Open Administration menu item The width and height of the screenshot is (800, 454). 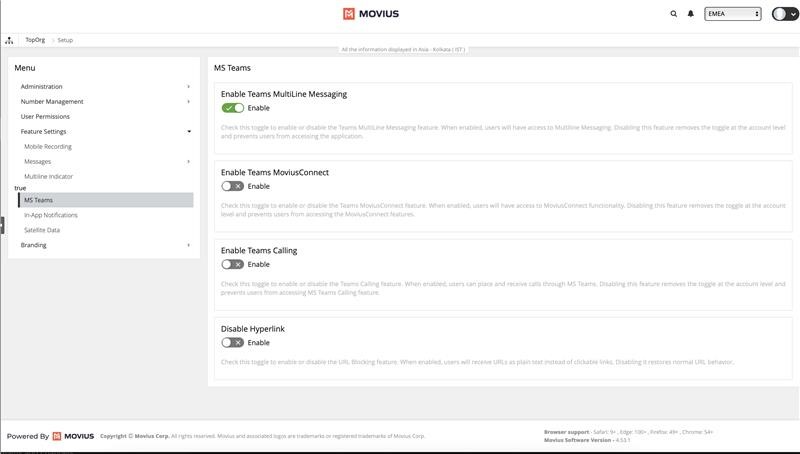click(x=41, y=87)
